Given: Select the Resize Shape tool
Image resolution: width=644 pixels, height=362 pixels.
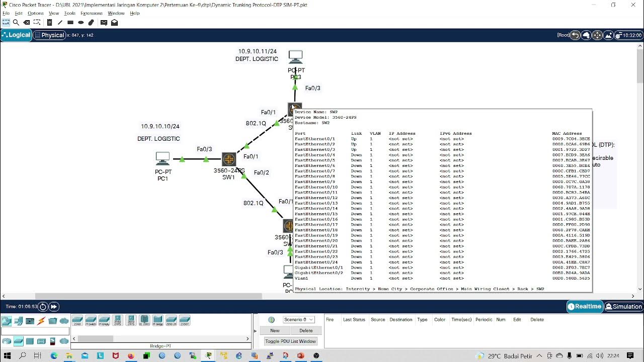Looking at the screenshot, I should point(36,23).
